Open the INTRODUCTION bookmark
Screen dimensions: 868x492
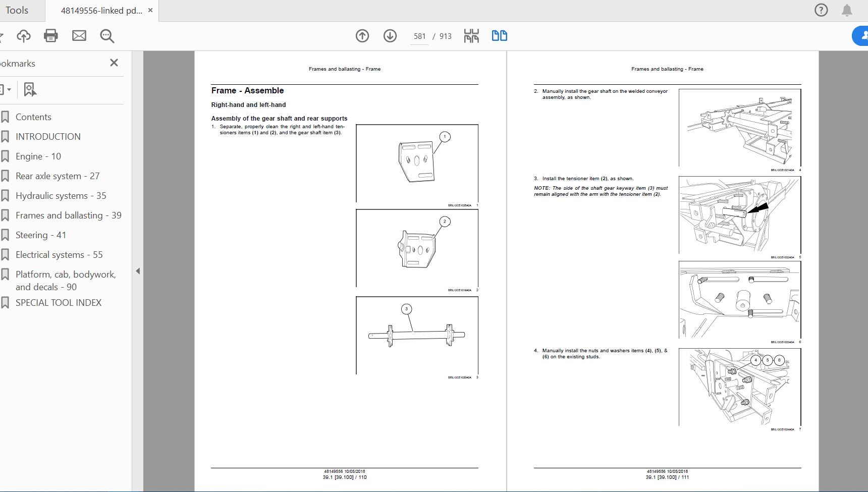pos(48,137)
